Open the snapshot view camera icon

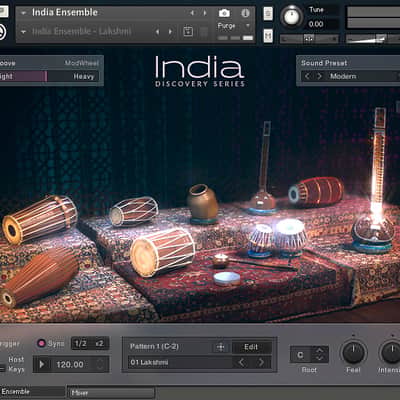tap(224, 13)
